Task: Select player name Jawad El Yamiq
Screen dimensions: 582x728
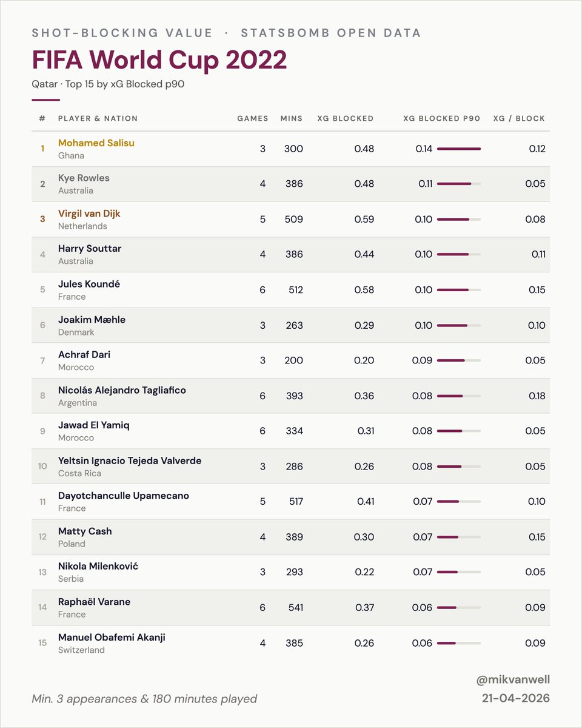Action: (94, 425)
